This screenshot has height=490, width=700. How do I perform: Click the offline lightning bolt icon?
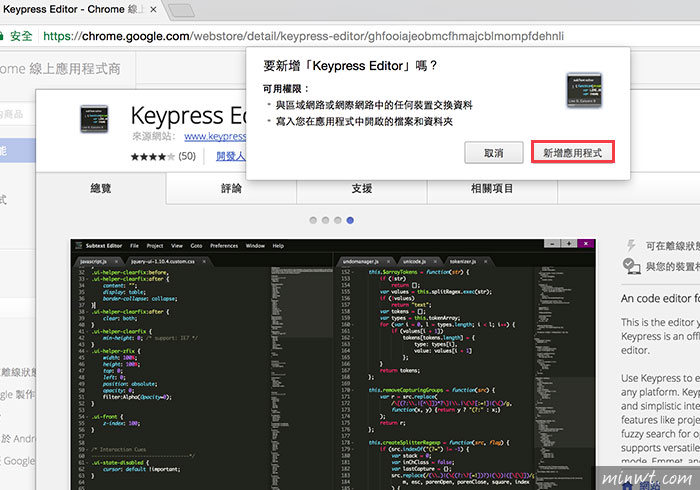click(x=631, y=245)
